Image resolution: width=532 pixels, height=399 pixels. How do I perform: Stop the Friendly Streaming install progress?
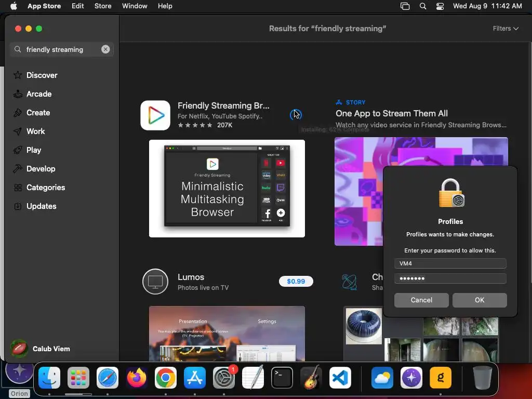(x=296, y=115)
